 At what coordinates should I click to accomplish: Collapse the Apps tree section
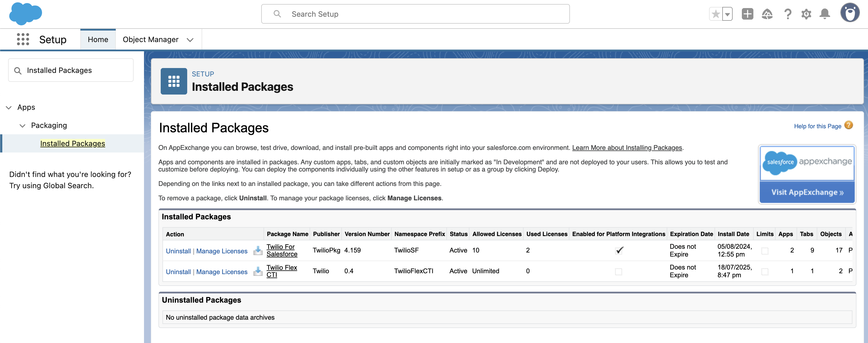click(x=9, y=108)
